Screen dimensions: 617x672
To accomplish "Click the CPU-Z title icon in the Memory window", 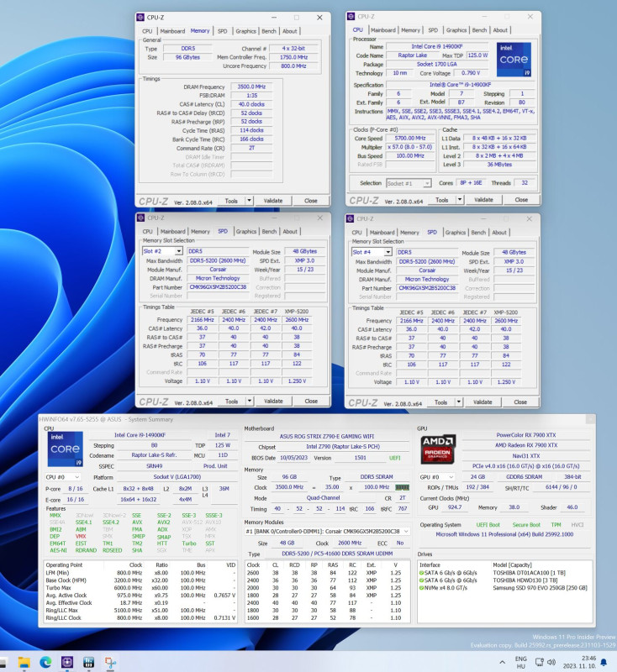I will [x=140, y=17].
